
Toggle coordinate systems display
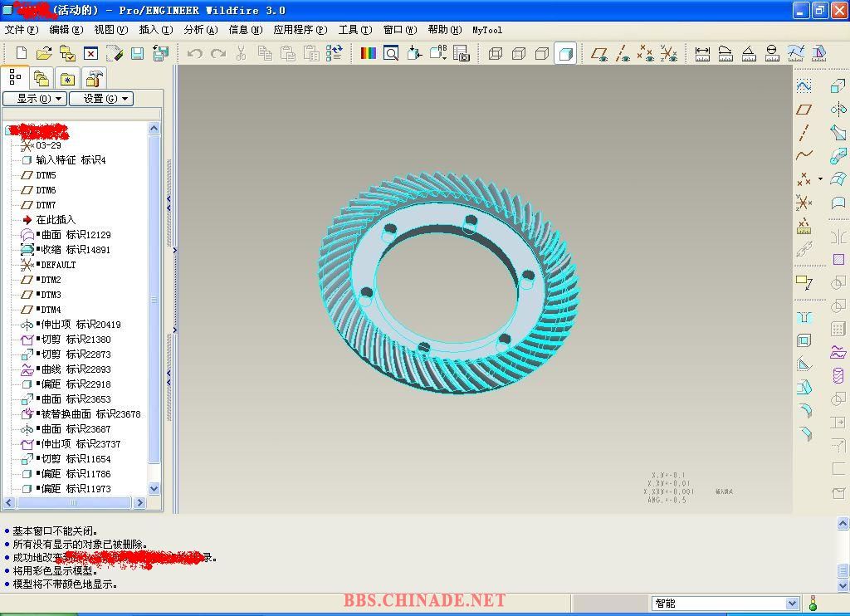pyautogui.click(x=669, y=53)
